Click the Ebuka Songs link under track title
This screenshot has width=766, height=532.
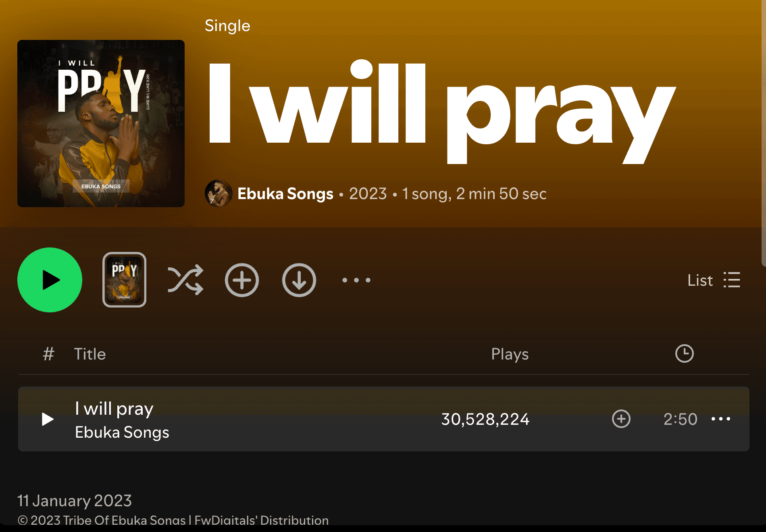pos(122,432)
